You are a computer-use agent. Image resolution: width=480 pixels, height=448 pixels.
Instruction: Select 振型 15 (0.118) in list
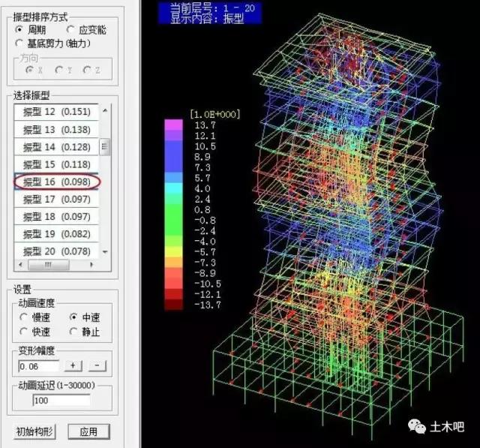pos(56,164)
